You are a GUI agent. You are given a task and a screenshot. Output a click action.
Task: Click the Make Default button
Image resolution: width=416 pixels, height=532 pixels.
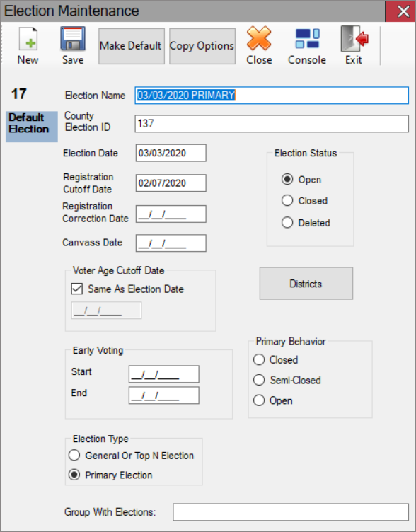point(132,46)
